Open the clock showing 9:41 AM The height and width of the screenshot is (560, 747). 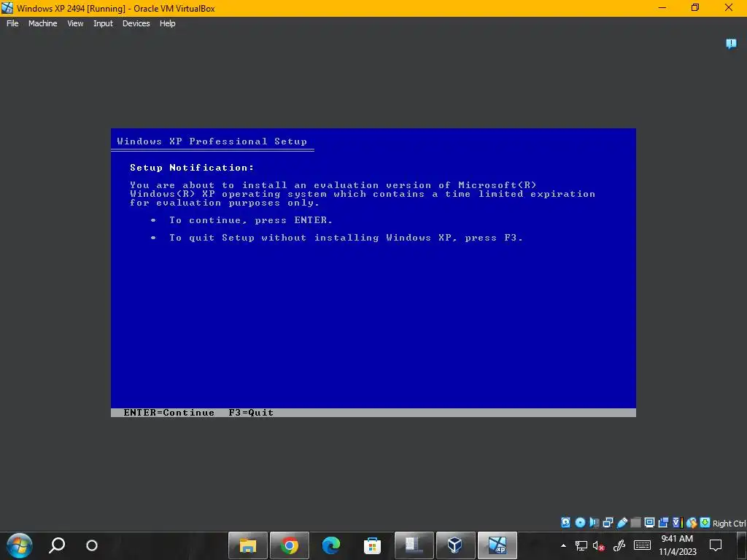(x=677, y=545)
